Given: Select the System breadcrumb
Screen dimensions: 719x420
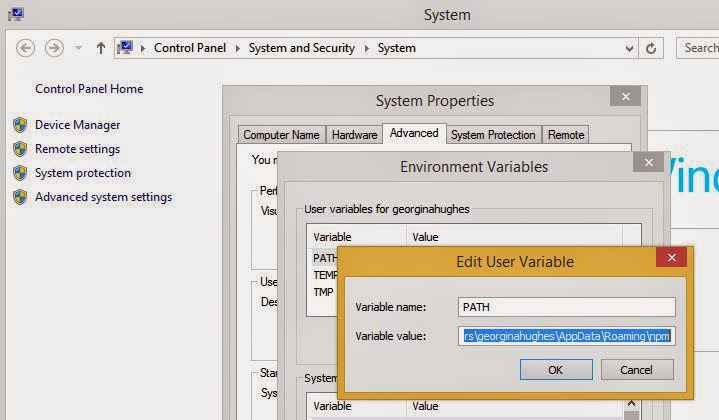Looking at the screenshot, I should [x=397, y=48].
